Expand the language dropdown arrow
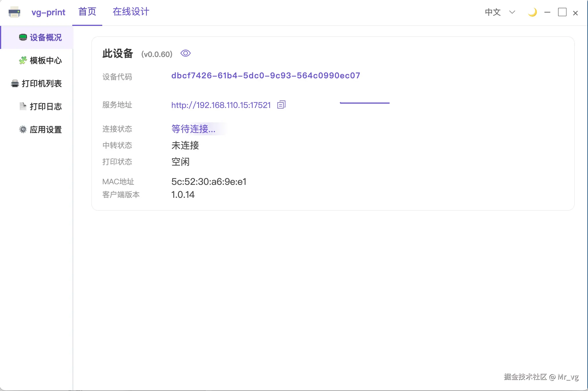 click(512, 12)
